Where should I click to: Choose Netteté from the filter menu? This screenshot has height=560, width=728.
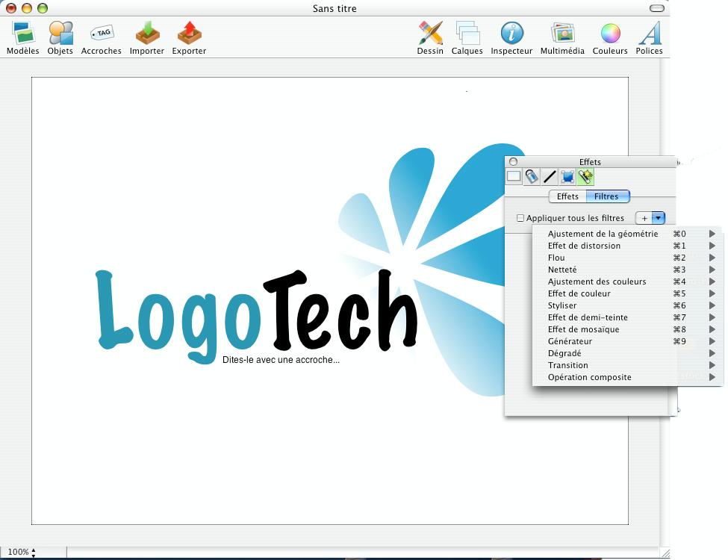563,270
